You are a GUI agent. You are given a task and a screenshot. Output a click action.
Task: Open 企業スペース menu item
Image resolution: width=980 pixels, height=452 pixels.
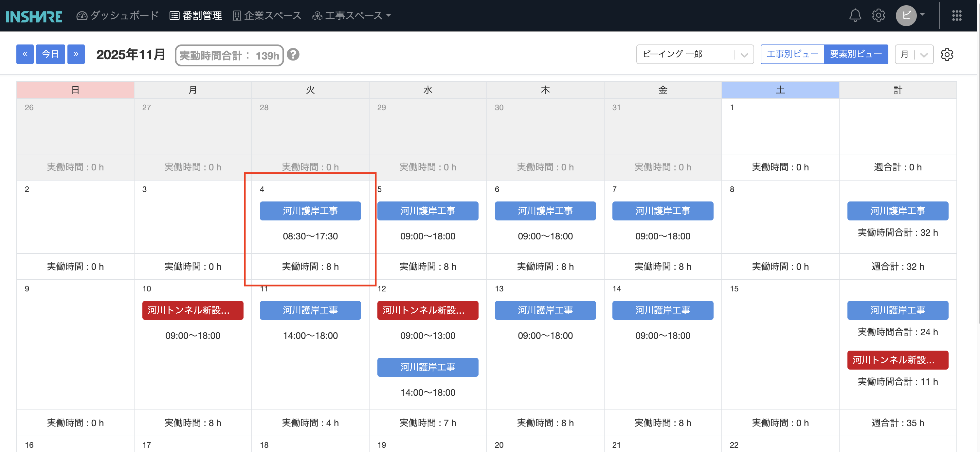point(267,16)
